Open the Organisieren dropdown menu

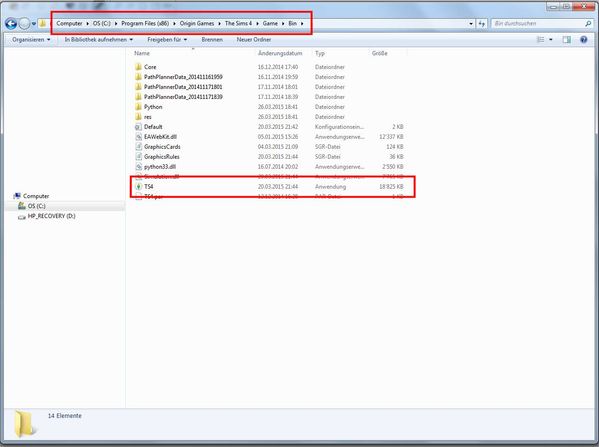pos(31,39)
